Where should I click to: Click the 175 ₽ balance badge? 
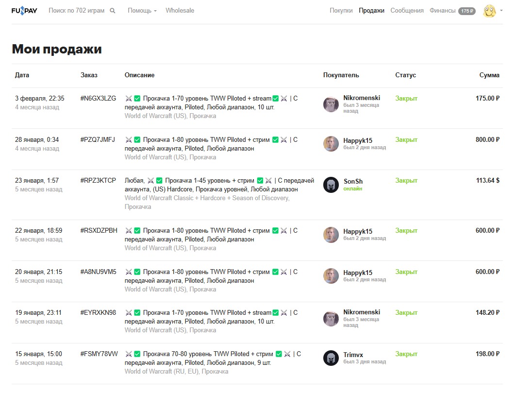click(x=467, y=11)
